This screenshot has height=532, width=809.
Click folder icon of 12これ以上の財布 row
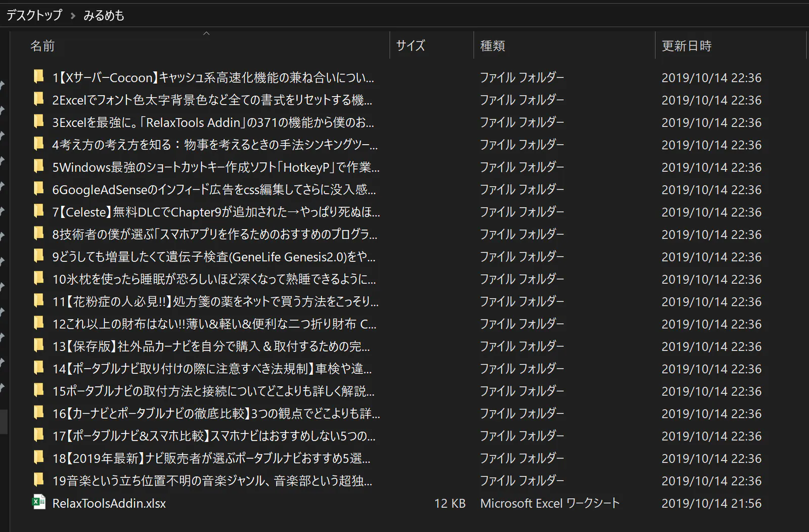[38, 323]
